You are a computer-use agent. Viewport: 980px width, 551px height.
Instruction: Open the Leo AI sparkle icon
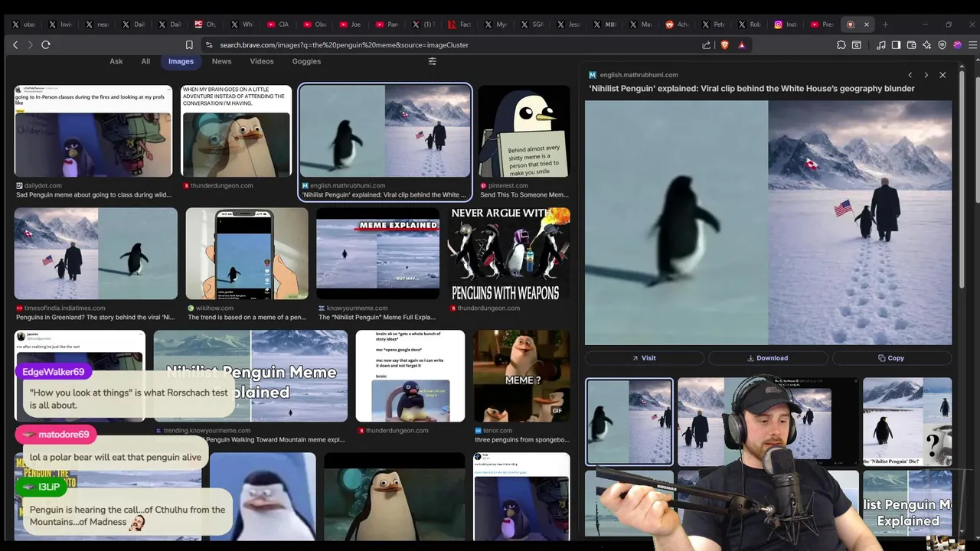pos(927,45)
